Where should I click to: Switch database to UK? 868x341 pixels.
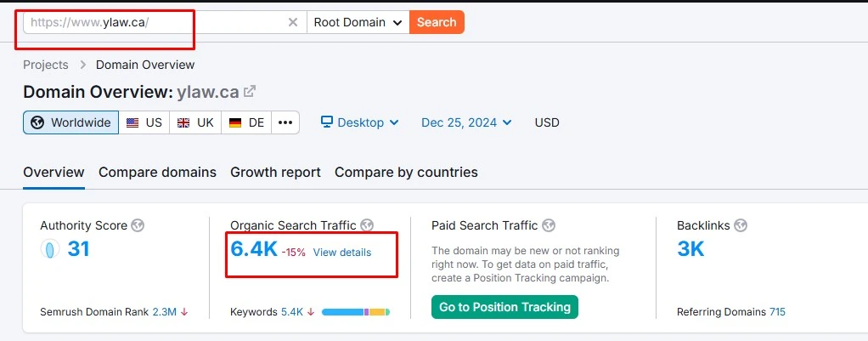point(194,122)
